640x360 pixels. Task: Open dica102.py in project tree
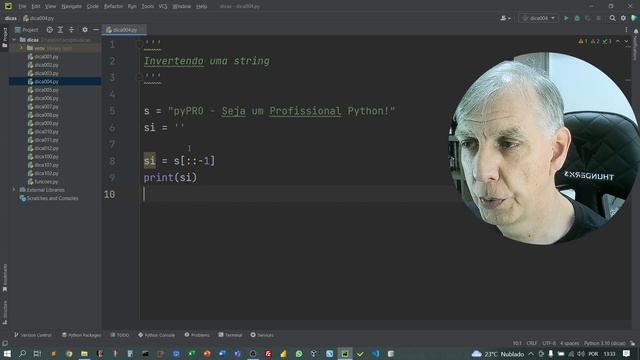tap(43, 173)
